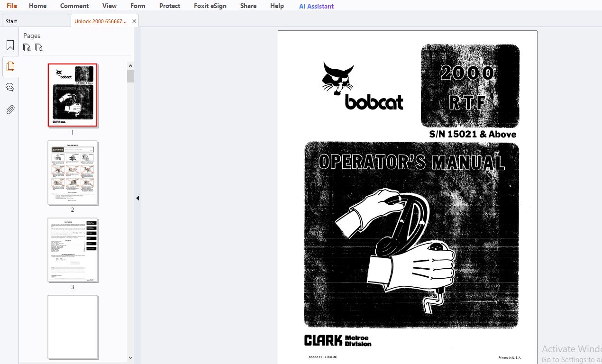
Task: Open the Comments panel icon
Action: [x=10, y=87]
